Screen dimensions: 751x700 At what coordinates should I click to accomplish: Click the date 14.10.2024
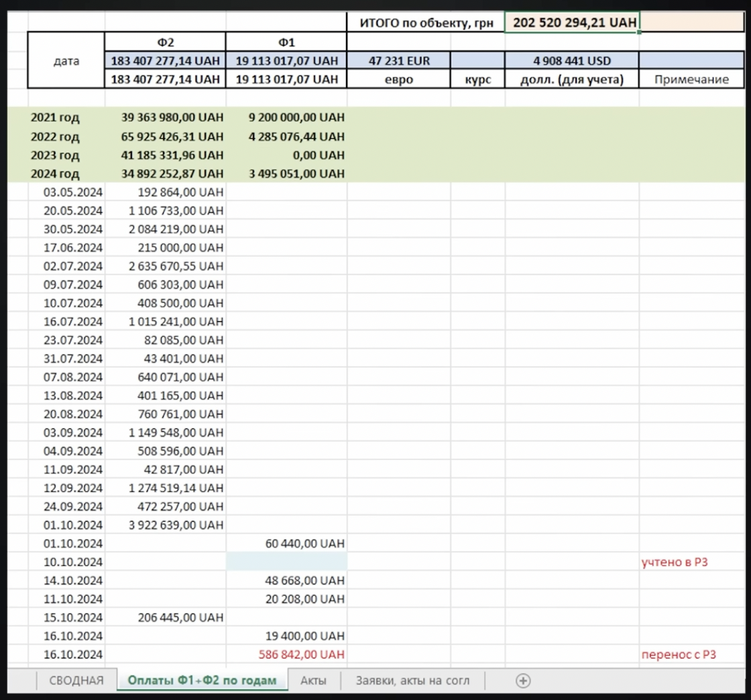pos(66,580)
